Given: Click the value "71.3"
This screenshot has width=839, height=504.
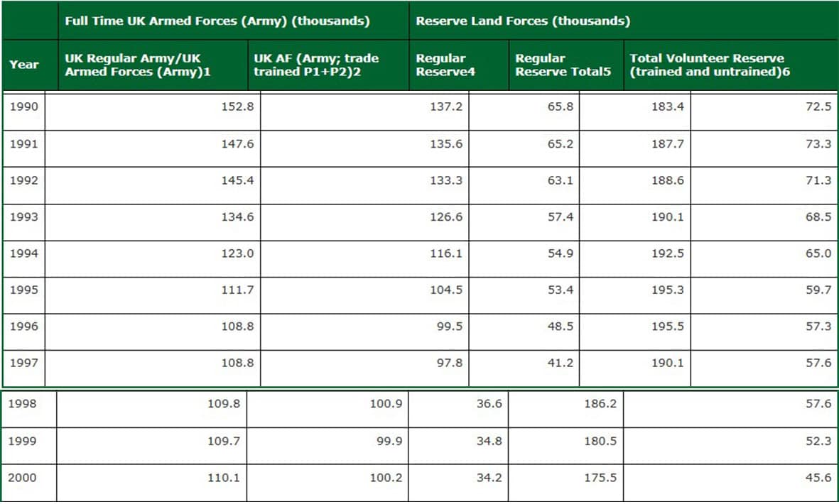Looking at the screenshot, I should [x=818, y=180].
